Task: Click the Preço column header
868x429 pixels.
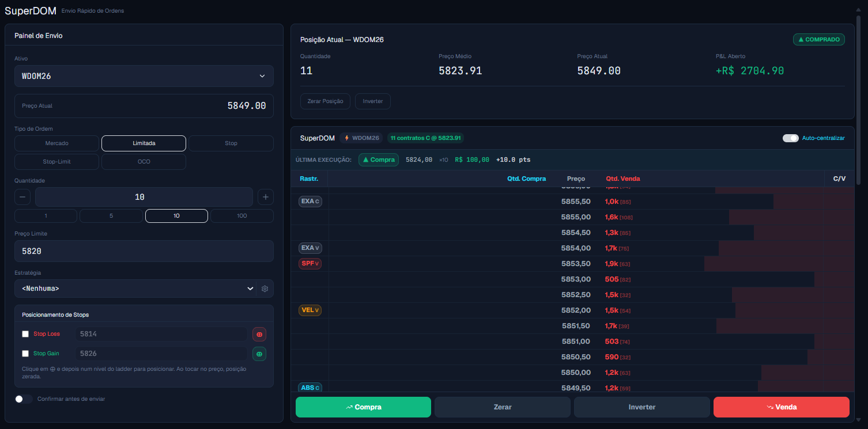Action: 576,179
